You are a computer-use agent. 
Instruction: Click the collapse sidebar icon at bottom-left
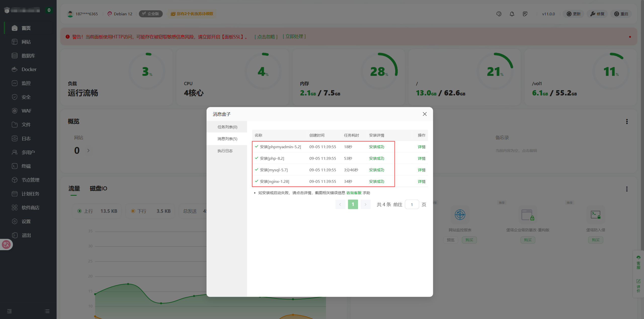(10, 311)
